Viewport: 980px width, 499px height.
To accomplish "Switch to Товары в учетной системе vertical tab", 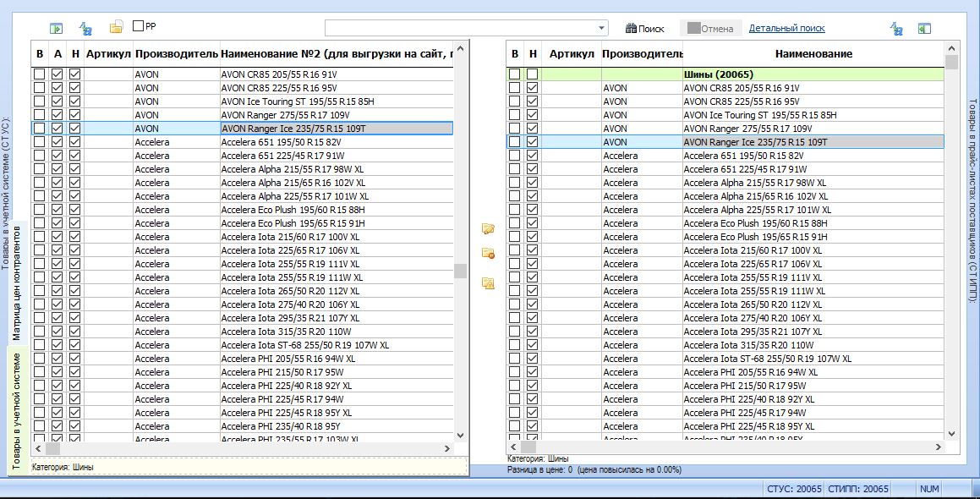I will tap(16, 410).
